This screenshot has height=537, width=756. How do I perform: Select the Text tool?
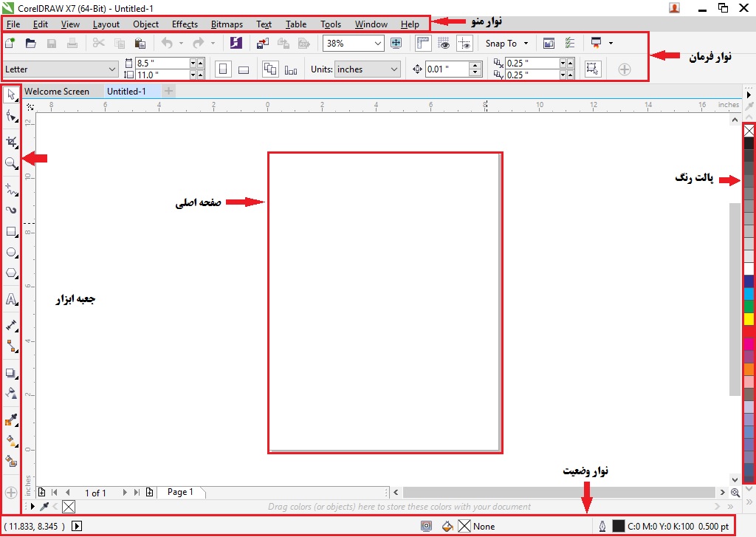[11, 299]
